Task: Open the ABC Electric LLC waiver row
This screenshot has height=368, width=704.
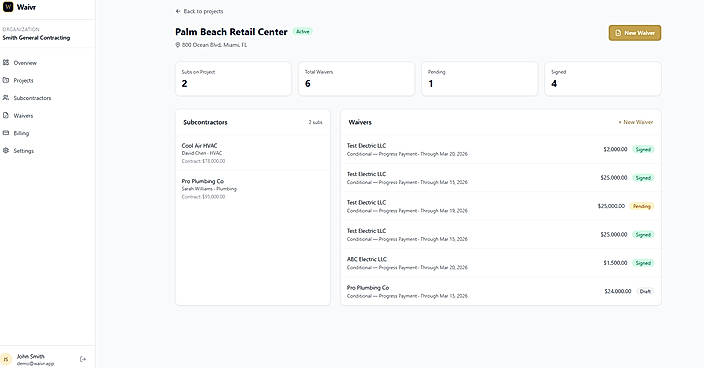Action: click(501, 263)
